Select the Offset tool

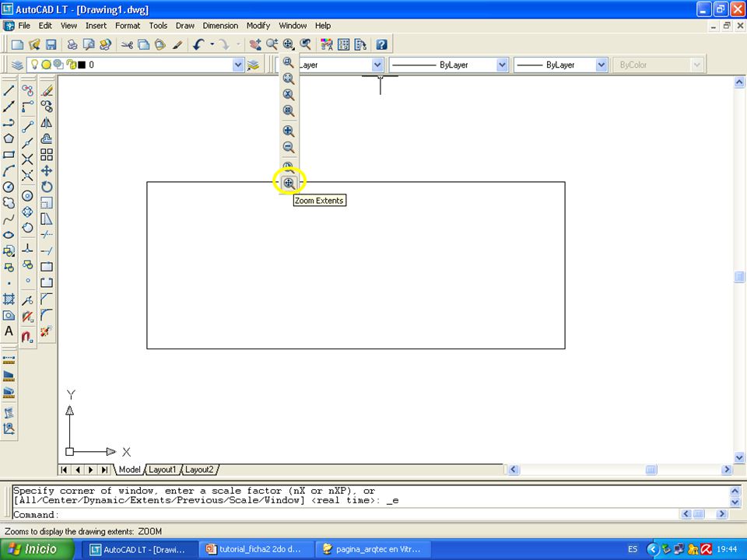click(47, 138)
